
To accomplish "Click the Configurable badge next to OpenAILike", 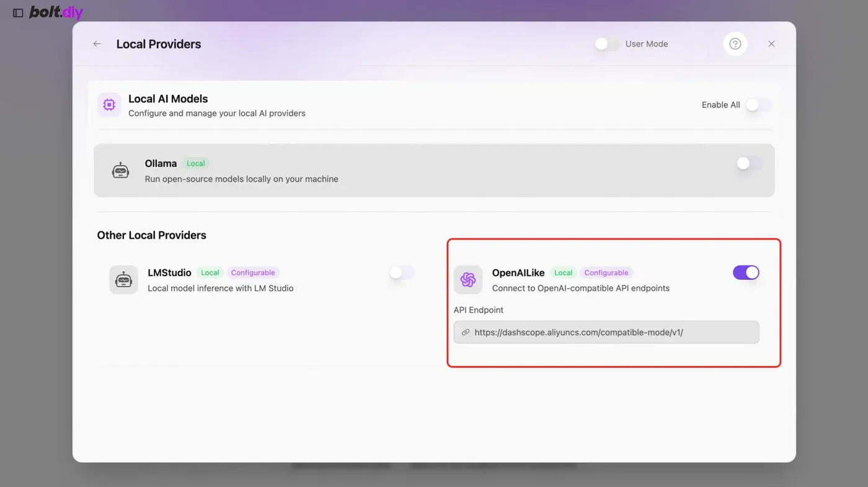I will pos(606,273).
